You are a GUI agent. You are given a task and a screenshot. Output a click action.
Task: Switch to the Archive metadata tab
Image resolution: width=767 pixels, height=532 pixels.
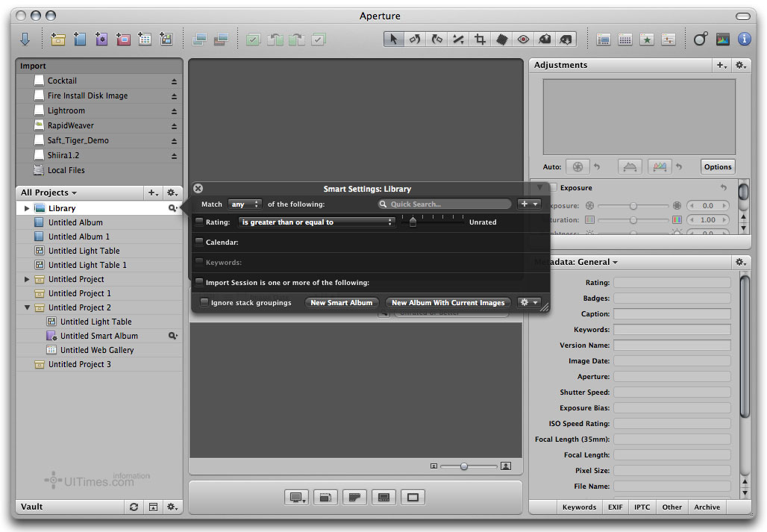point(707,507)
